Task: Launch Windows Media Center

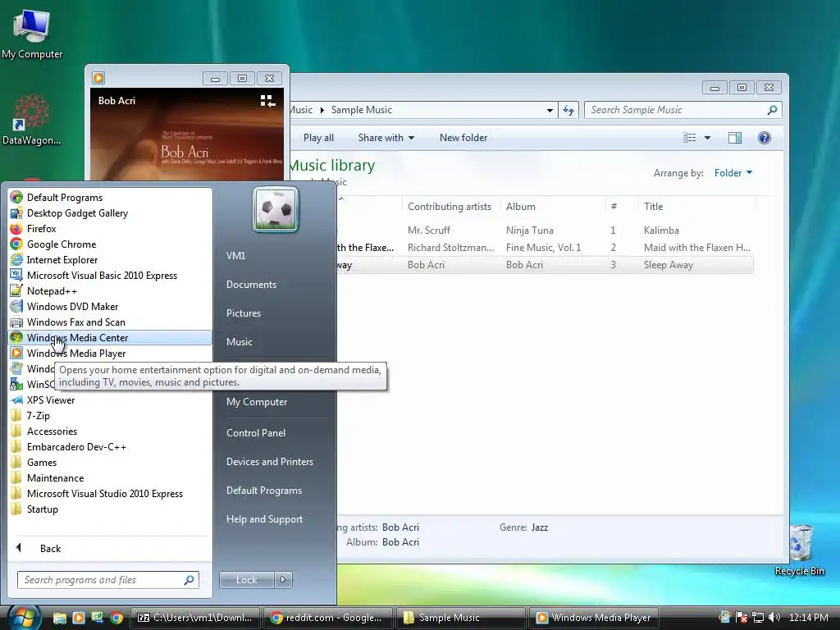Action: pyautogui.click(x=110, y=337)
